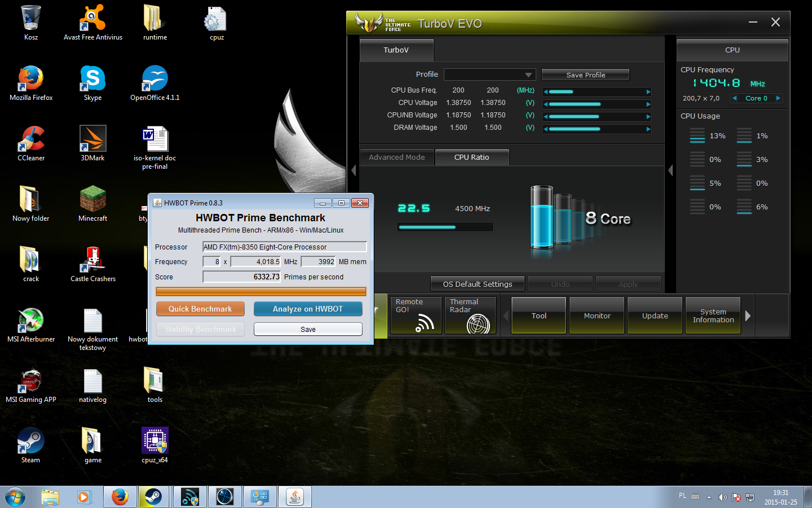Select the tools folder icon

pyautogui.click(x=155, y=385)
